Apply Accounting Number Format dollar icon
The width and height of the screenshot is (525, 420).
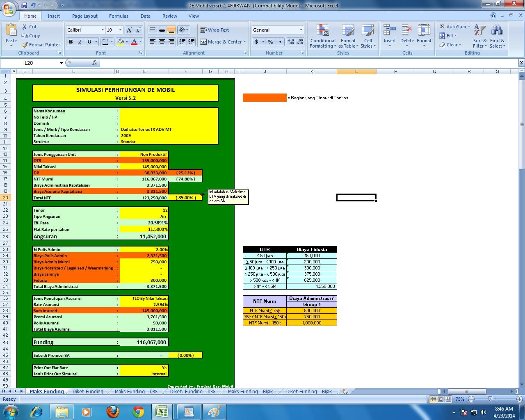(256, 42)
